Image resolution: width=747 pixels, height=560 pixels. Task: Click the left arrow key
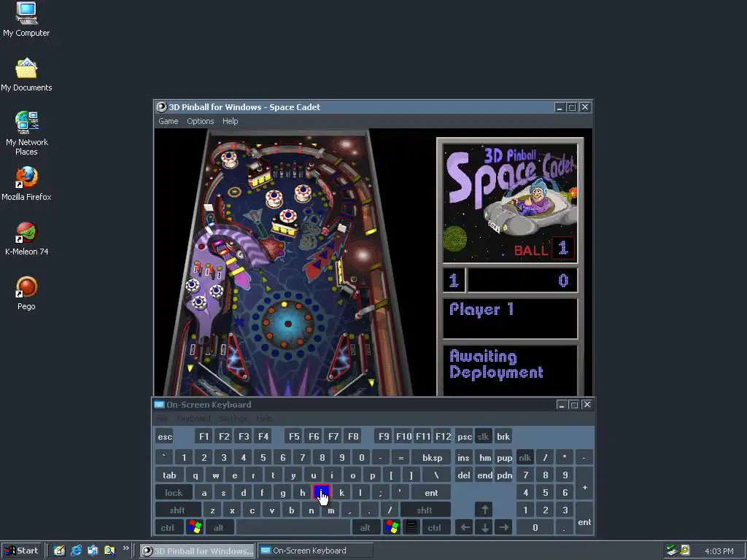465,528
